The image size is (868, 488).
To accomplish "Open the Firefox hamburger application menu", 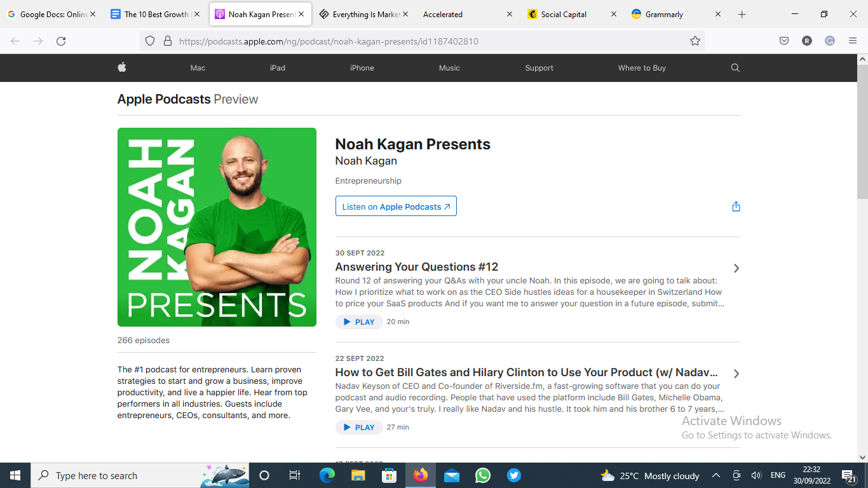I will coord(853,41).
